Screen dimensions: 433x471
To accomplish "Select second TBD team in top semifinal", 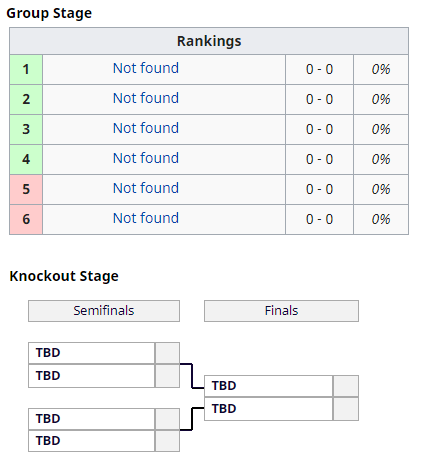I will [92, 376].
